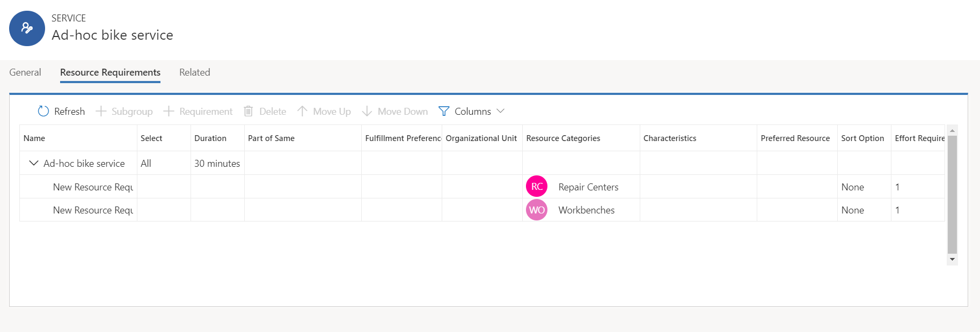Click the grid scrollbar down arrow
This screenshot has width=980, height=332.
[x=952, y=260]
